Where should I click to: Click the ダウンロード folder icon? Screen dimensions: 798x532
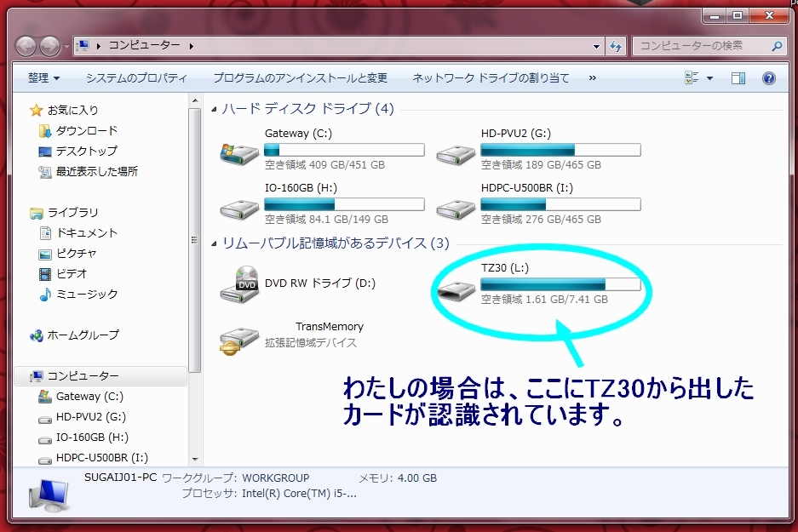click(45, 131)
